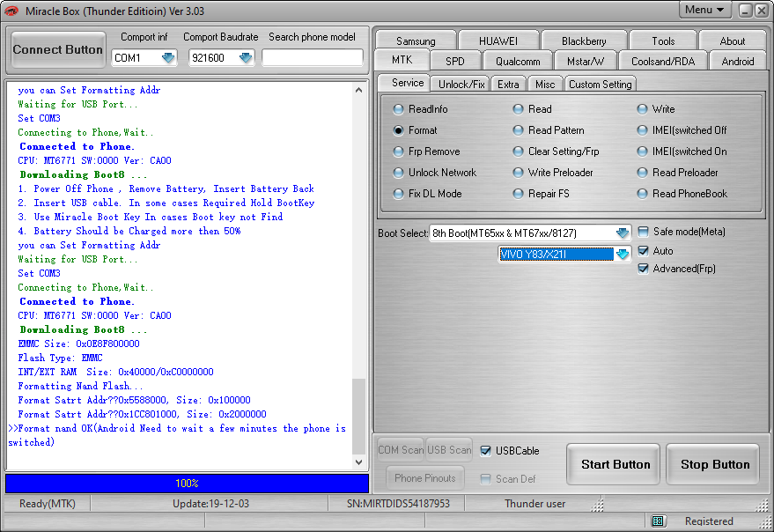Switch to the Samsung tab
Viewport: 774px width, 532px height.
coord(416,41)
